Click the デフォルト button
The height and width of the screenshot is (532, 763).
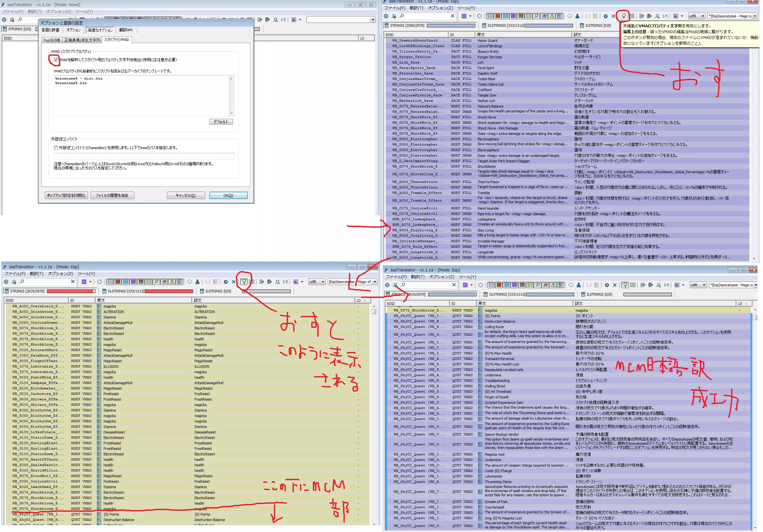221,121
